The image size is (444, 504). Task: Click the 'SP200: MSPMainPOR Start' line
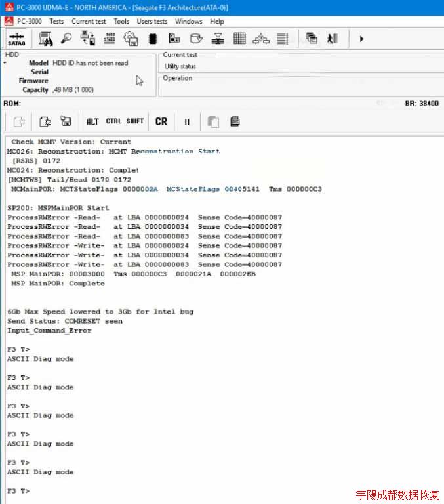pos(58,208)
